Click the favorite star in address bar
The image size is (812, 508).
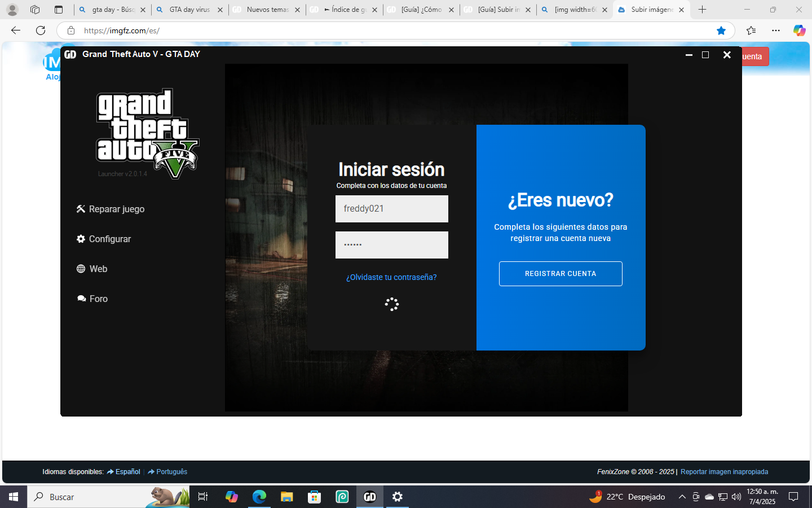click(x=721, y=30)
